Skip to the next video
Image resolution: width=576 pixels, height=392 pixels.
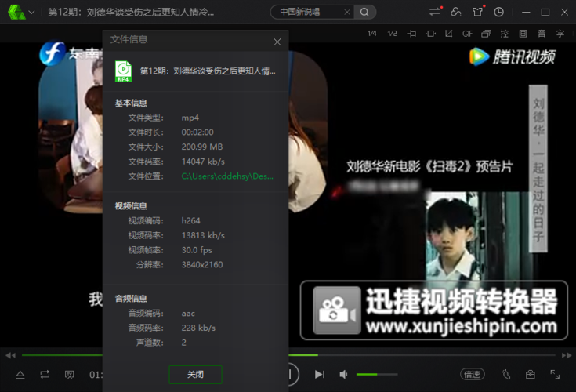click(319, 375)
